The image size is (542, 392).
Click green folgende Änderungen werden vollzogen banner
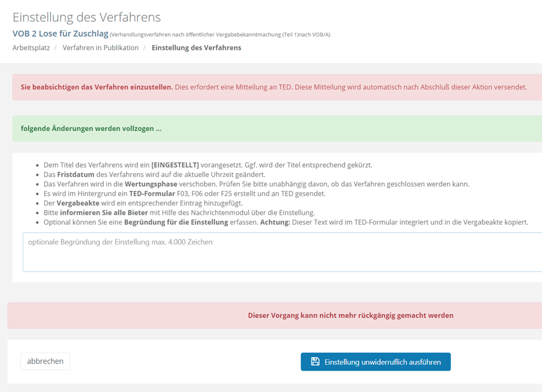[x=277, y=128]
